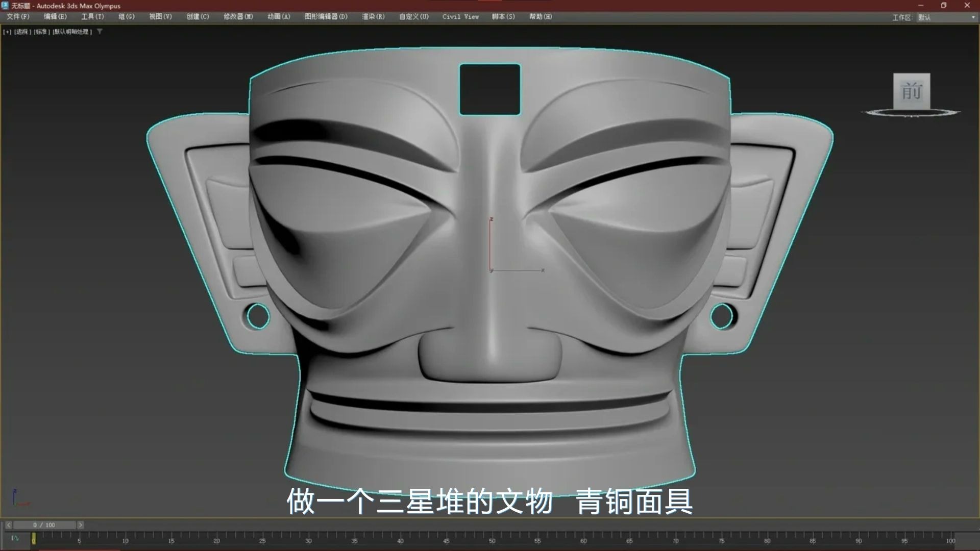Click the ViewCube 前 face

pos(912,91)
